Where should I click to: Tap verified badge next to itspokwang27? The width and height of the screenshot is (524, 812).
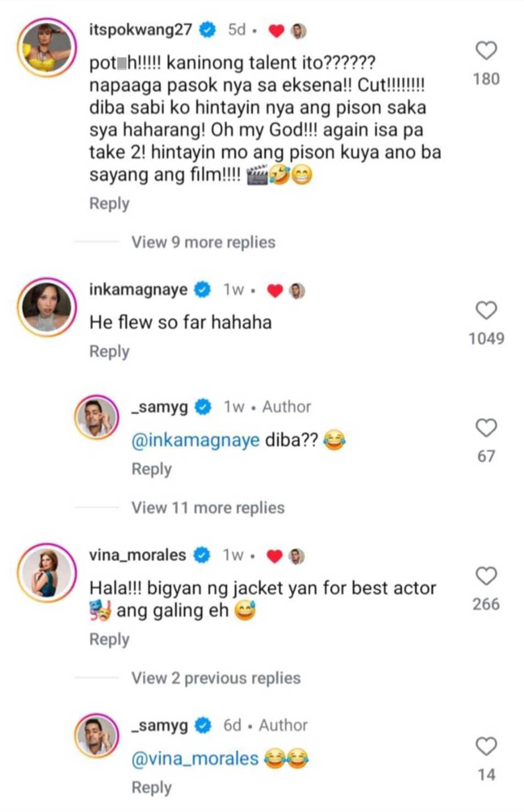click(x=207, y=30)
